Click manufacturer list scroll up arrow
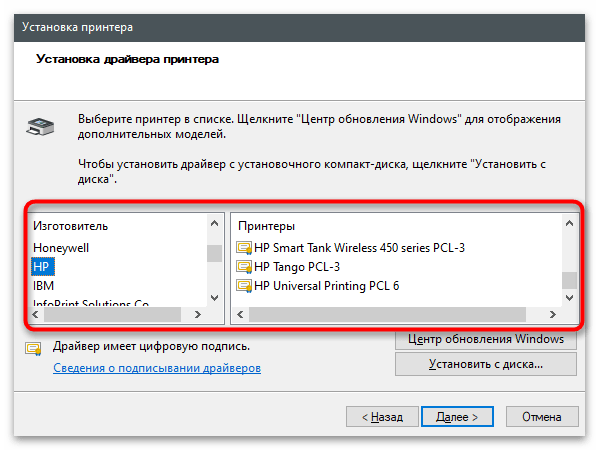Screen dimensions: 599x450 point(214,223)
